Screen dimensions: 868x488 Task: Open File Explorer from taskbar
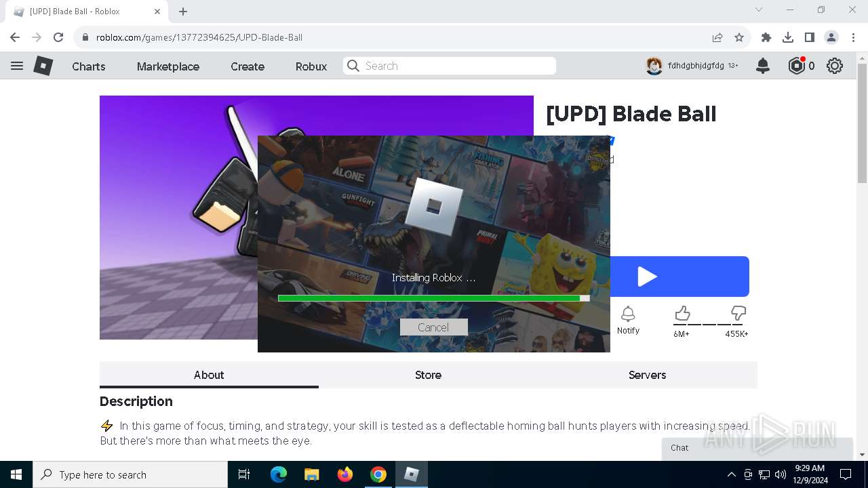point(311,474)
